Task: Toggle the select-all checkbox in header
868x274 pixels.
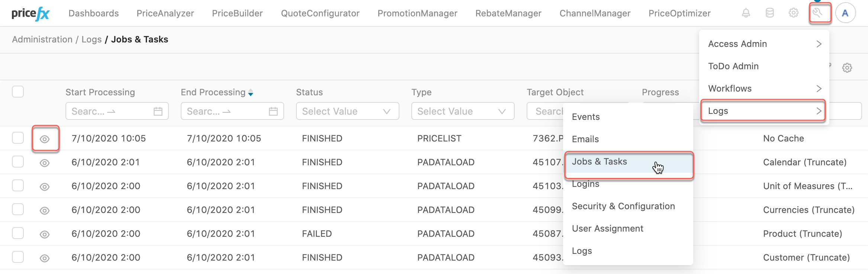Action: tap(18, 92)
